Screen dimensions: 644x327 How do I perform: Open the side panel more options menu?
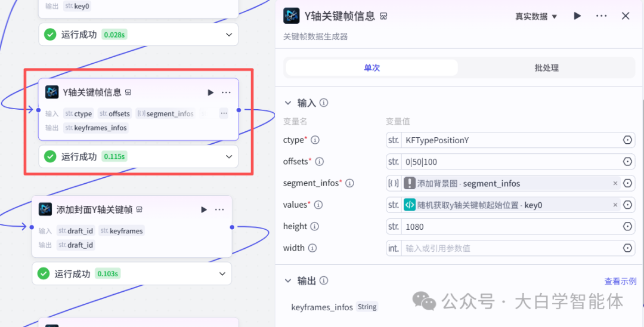click(x=601, y=16)
